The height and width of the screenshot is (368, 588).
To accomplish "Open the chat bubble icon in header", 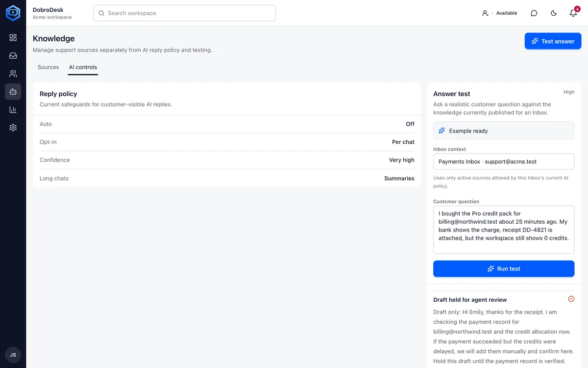I will click(x=534, y=13).
